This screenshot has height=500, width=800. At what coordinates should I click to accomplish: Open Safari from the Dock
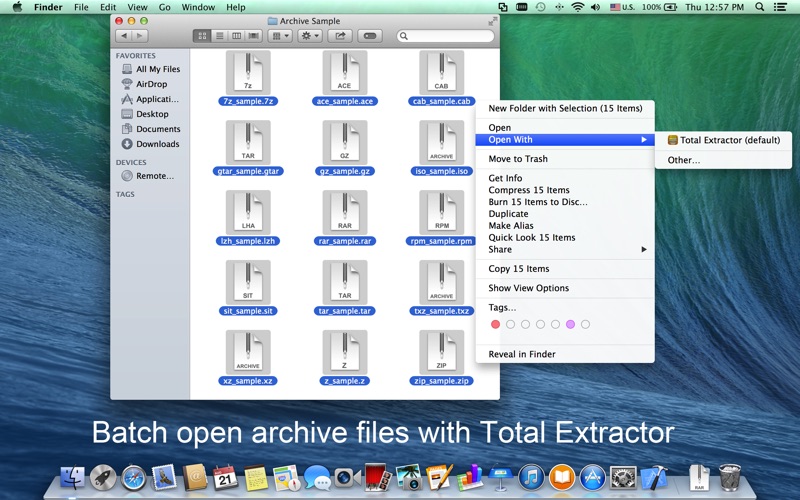[x=134, y=478]
